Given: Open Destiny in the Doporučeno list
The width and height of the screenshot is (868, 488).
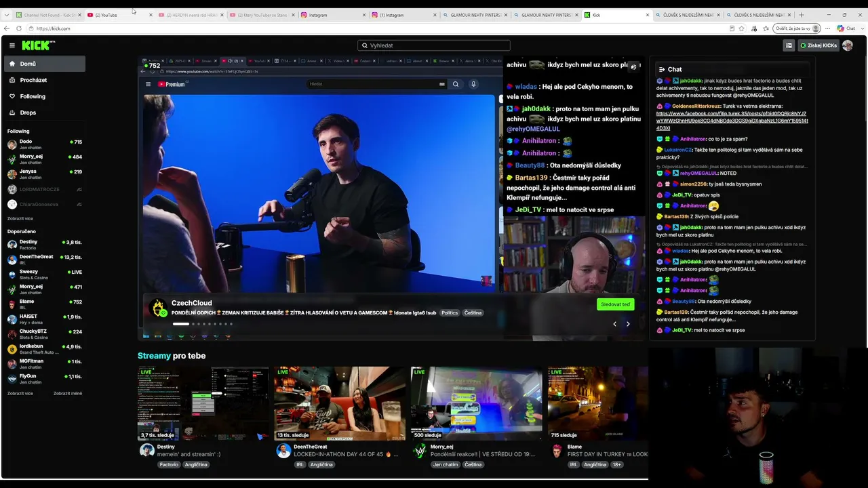Looking at the screenshot, I should (44, 245).
